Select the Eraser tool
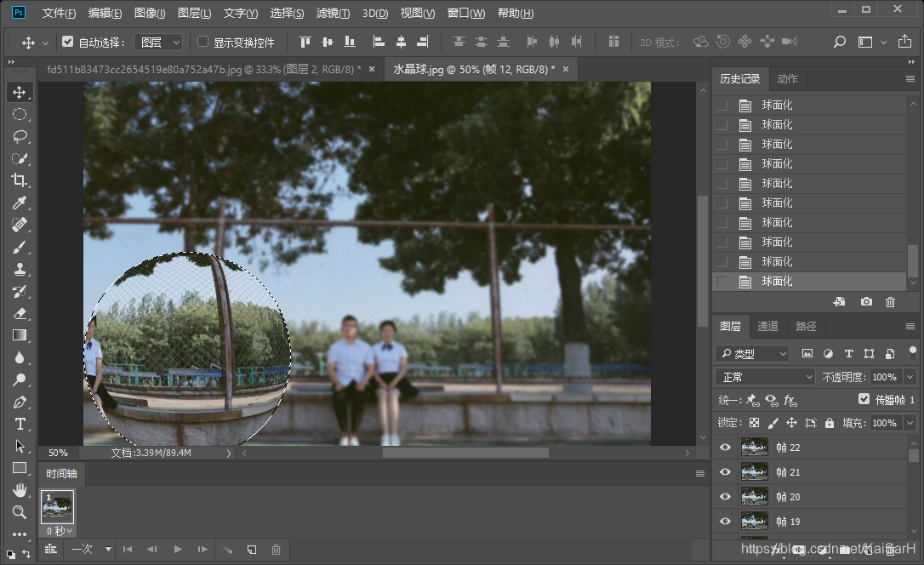 tap(20, 313)
